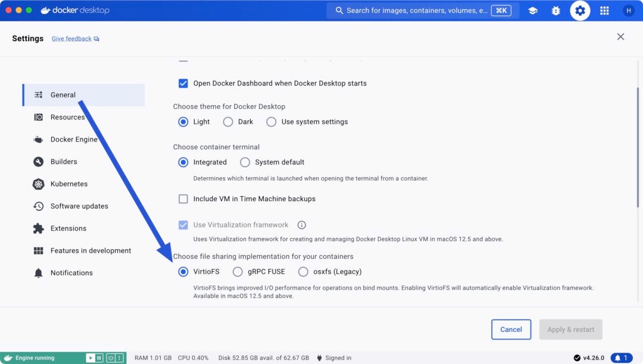Open the grid apps icon in the header
The width and height of the screenshot is (643, 364).
(604, 10)
